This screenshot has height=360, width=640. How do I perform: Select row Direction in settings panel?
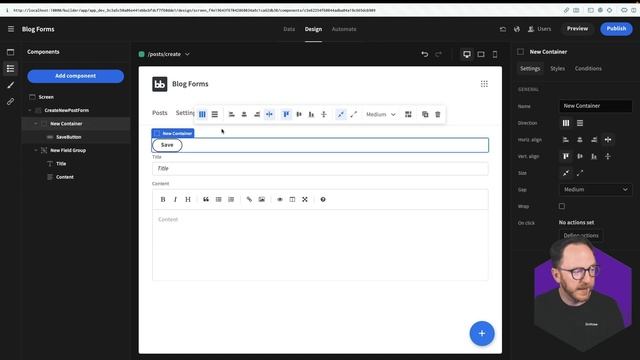click(x=580, y=123)
